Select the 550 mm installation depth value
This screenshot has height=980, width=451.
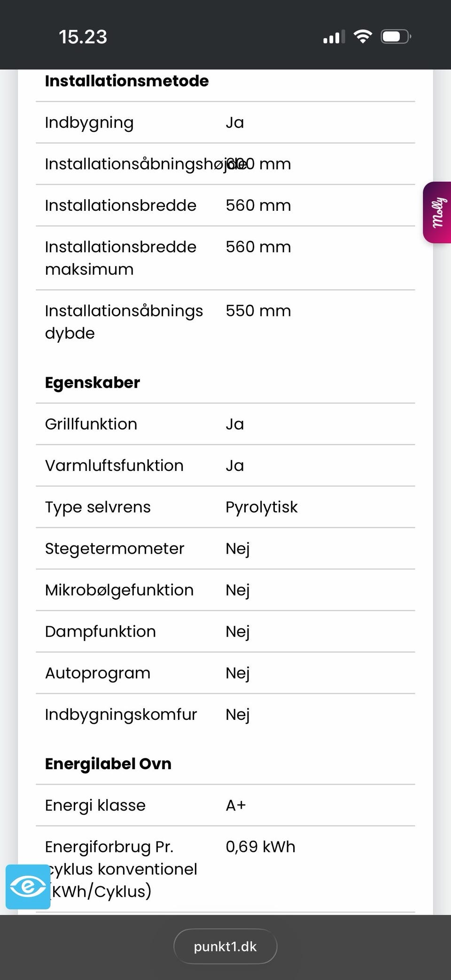click(x=258, y=311)
